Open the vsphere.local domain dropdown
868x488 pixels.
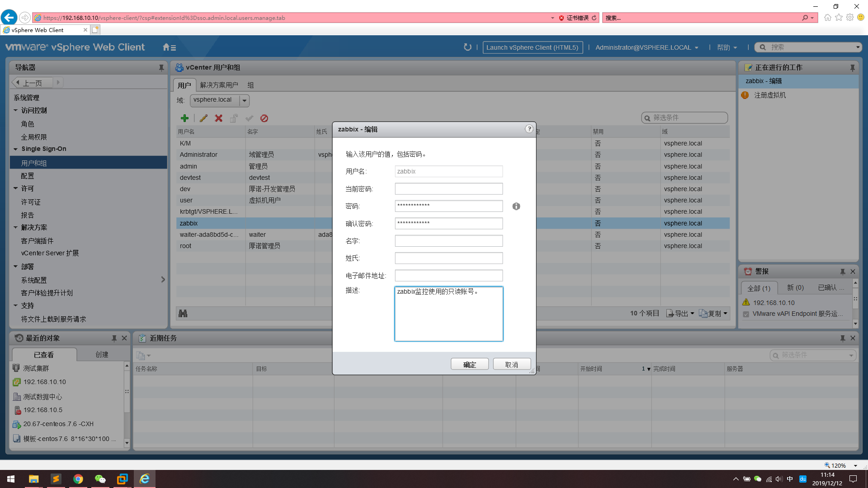(x=245, y=100)
